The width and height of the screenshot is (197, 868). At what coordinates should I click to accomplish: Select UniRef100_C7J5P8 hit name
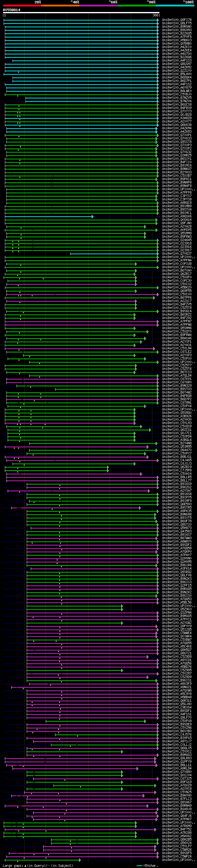177,470
